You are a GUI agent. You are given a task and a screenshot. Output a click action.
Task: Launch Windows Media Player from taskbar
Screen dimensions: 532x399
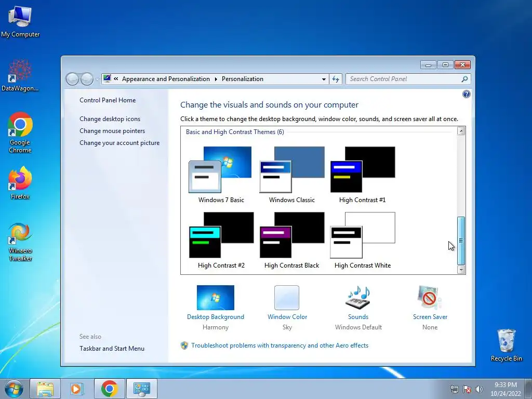pyautogui.click(x=77, y=389)
